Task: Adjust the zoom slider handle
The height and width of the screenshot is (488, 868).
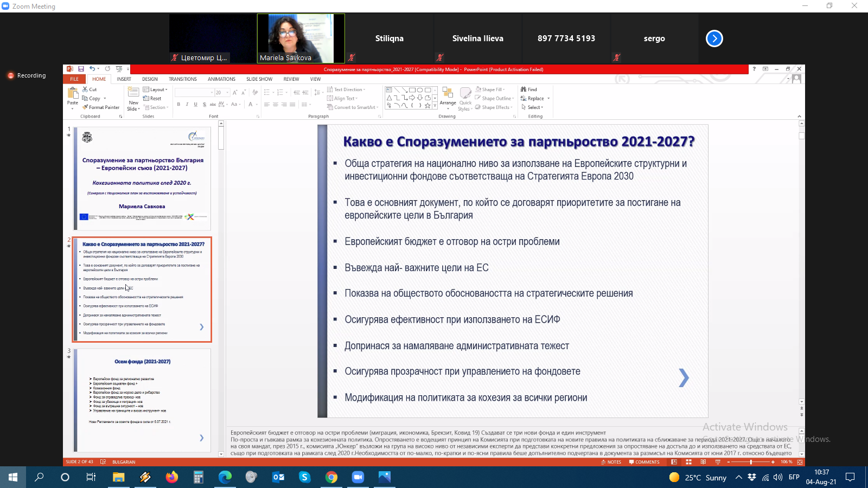Action: point(751,462)
